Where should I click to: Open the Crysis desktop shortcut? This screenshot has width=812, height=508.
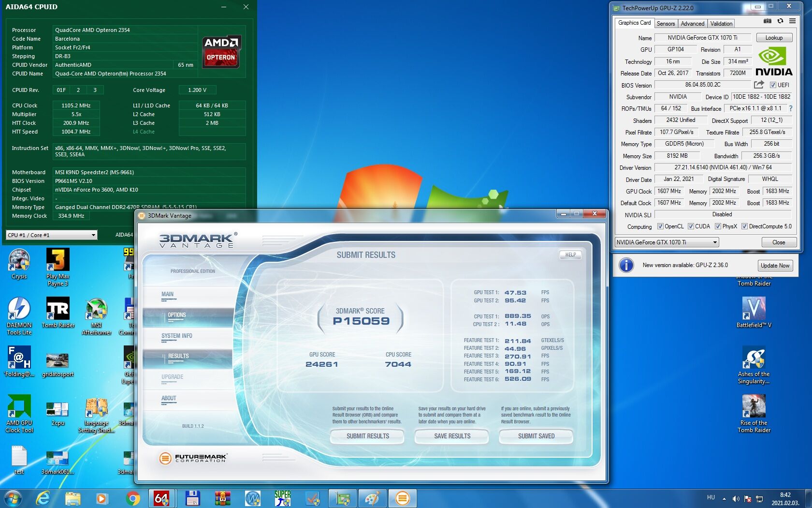click(19, 264)
